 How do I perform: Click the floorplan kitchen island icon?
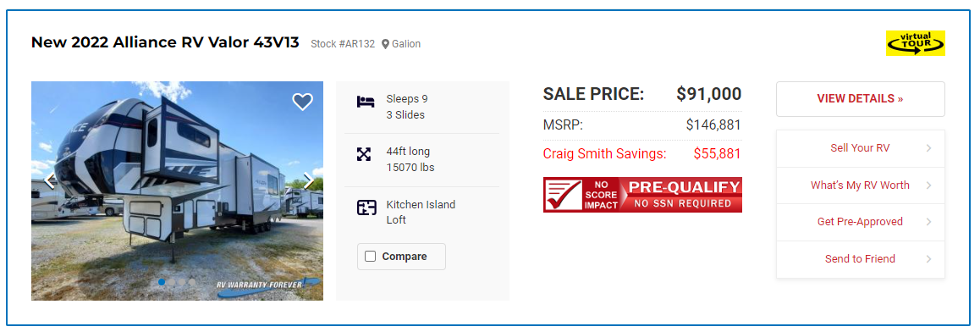click(366, 207)
